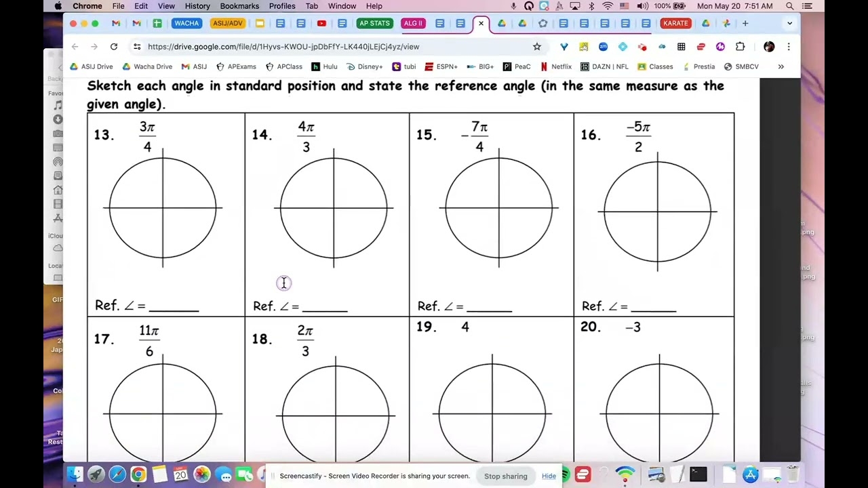Open the browser profile avatar

pos(769,47)
